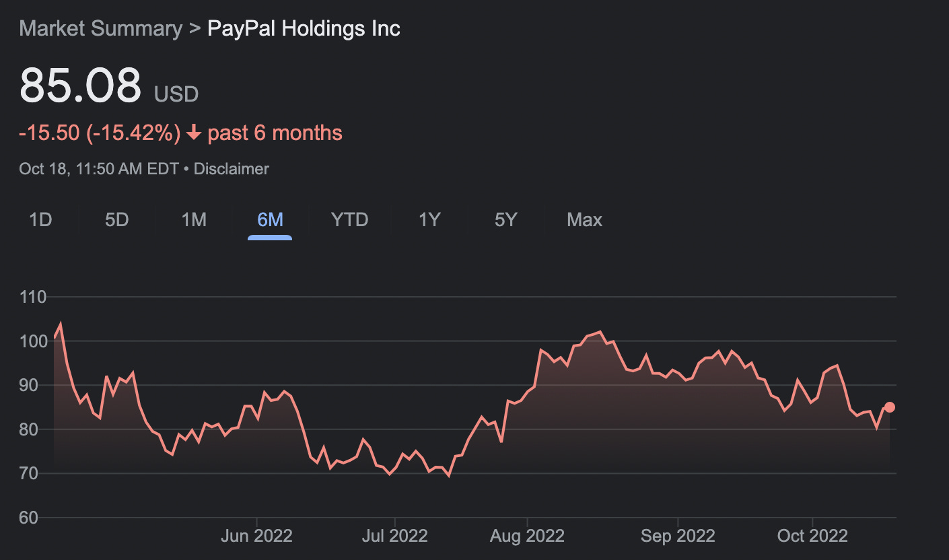
Task: Select the 1D time range tab
Action: (40, 219)
